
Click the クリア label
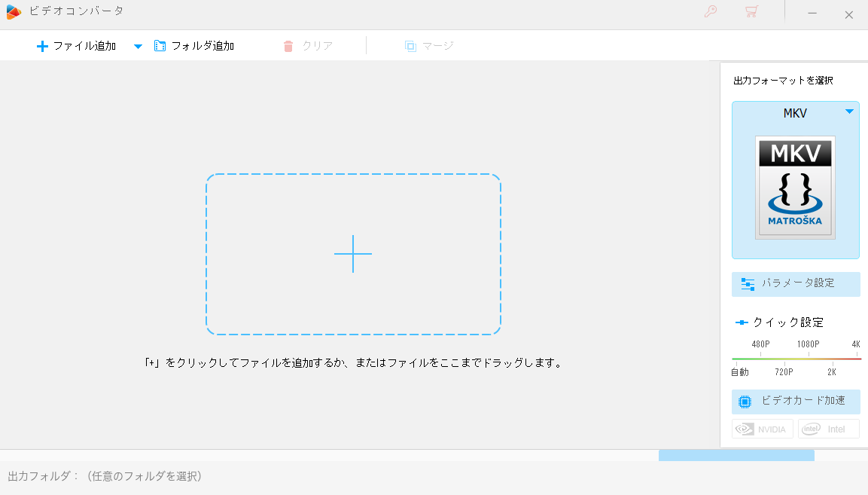click(x=317, y=46)
